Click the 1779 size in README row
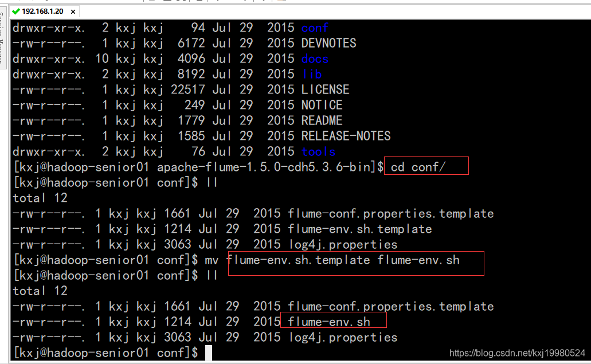This screenshot has height=364, width=591. point(191,120)
